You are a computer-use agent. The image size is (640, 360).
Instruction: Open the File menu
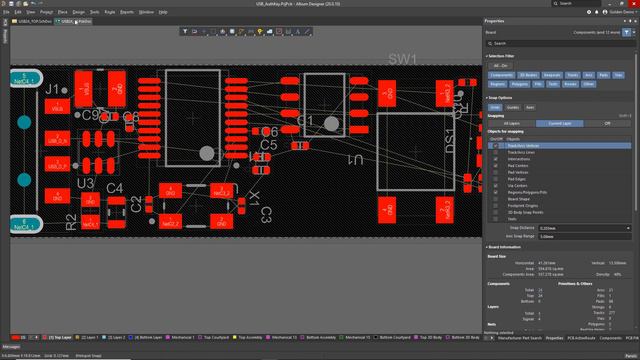[x=6, y=12]
